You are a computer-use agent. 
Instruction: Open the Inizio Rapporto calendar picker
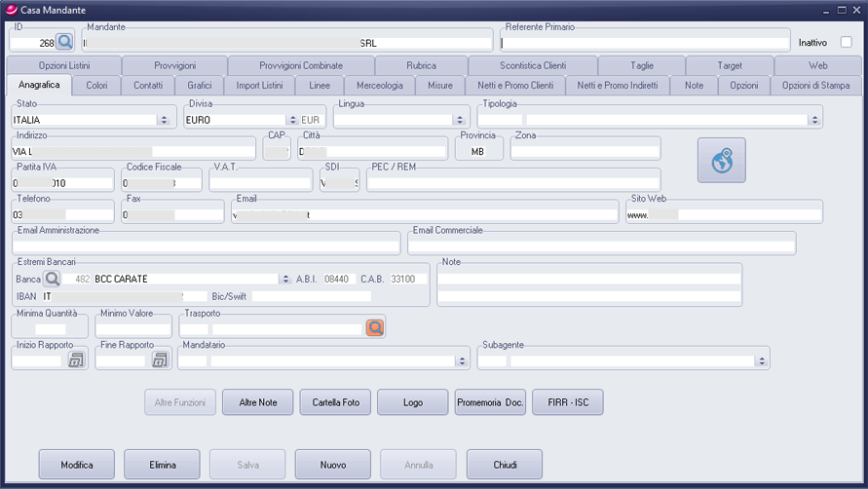coord(76,360)
